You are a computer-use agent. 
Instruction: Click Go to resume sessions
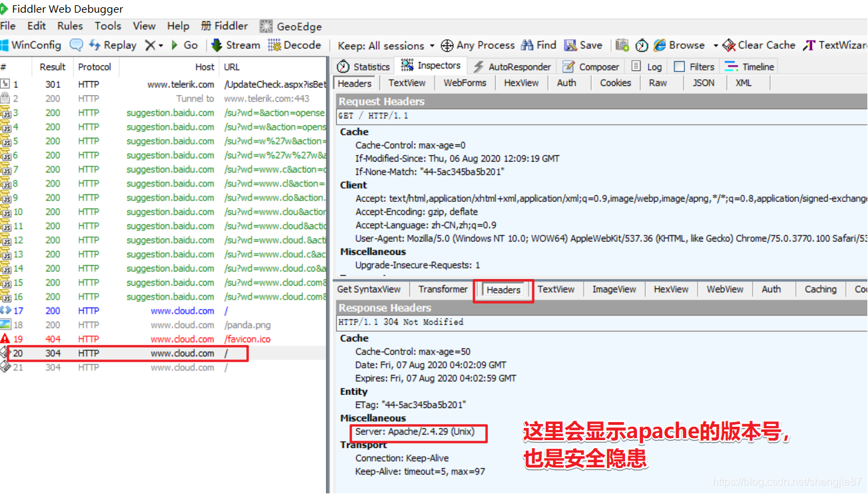(x=184, y=45)
